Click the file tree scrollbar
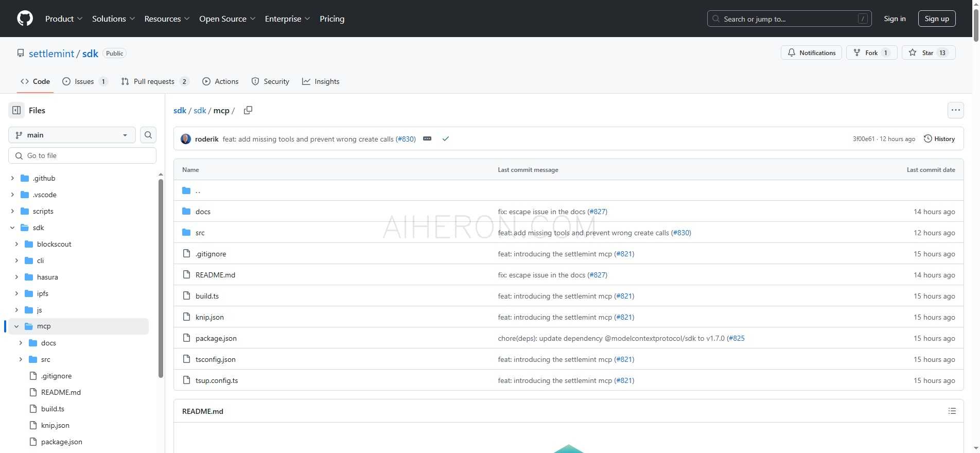This screenshot has height=453, width=980. [x=161, y=278]
